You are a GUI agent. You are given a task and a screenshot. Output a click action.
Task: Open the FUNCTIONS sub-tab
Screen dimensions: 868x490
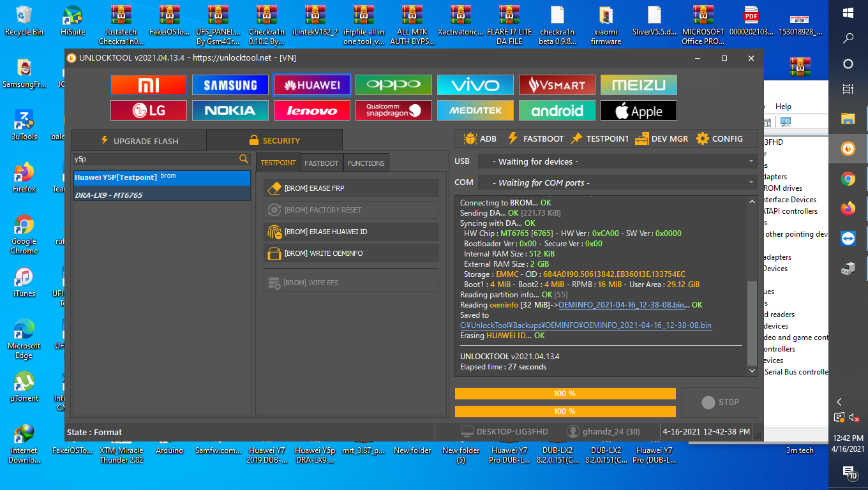tap(366, 163)
